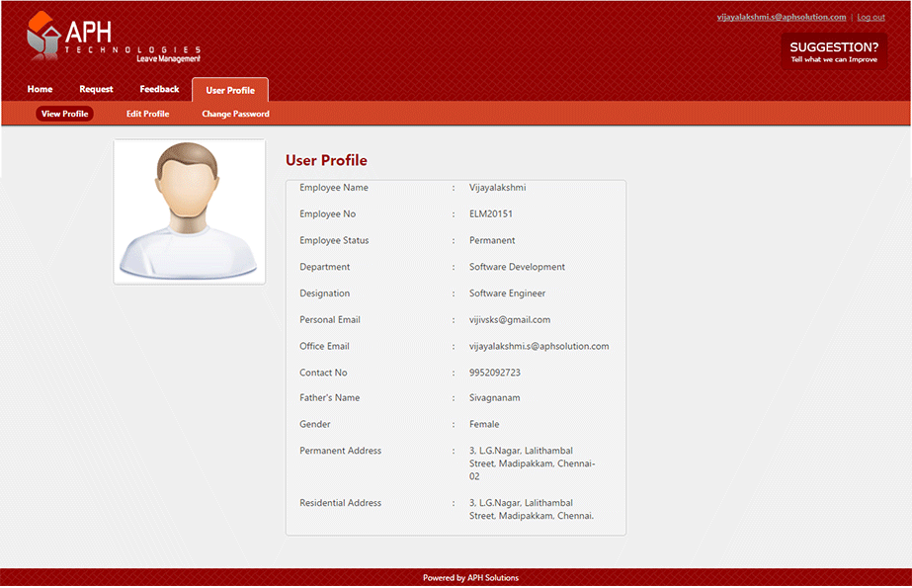Viewport: 912px width, 588px height.
Task: Open Edit Profile from the submenu
Action: pos(147,114)
